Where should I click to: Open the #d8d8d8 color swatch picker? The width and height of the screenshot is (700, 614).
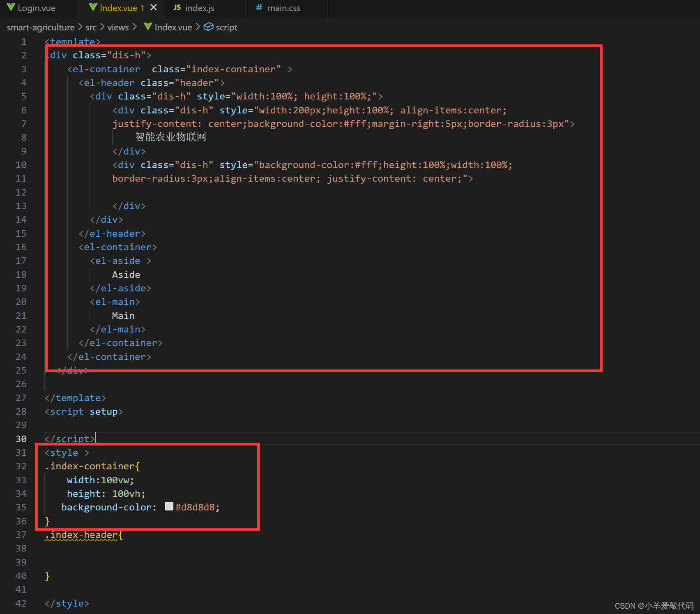[169, 506]
